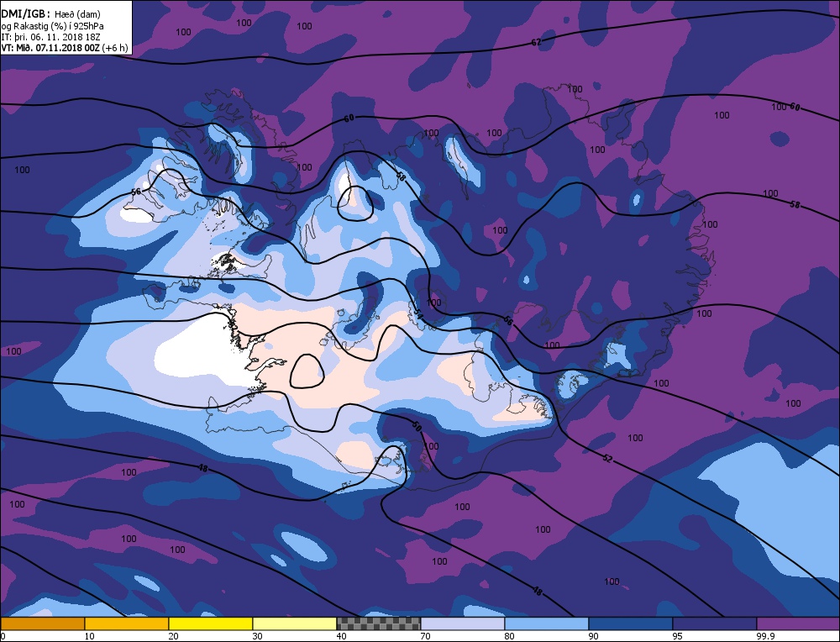The width and height of the screenshot is (840, 642).
Task: Click the '40' legend scale value
Action: (341, 636)
